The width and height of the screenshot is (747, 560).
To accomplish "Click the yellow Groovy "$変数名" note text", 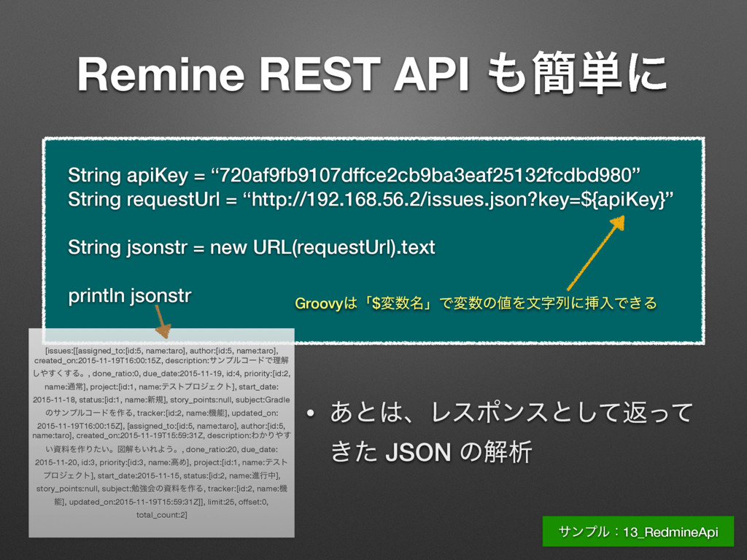I will pos(476,303).
